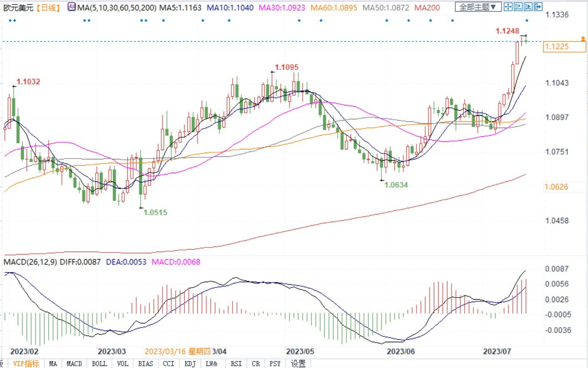Click the crosshair cursor icon
588x368 pixels.
(508, 7)
